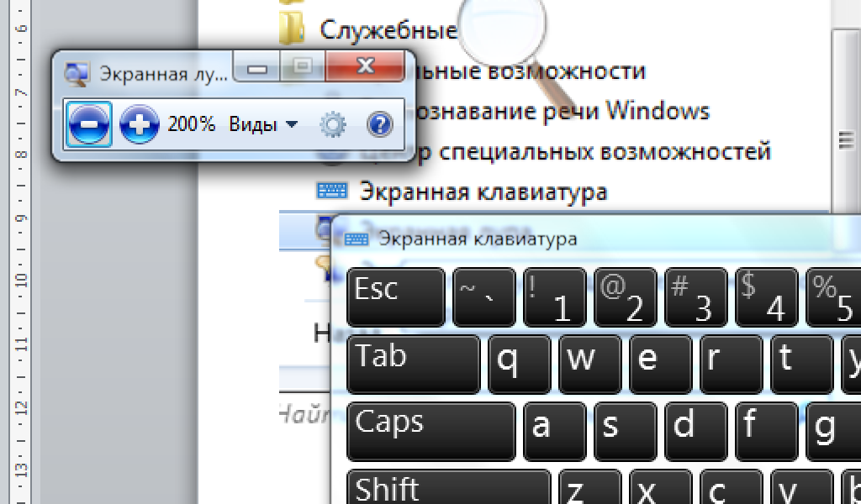
Task: Click the Magnifier window title icon
Action: tap(77, 75)
